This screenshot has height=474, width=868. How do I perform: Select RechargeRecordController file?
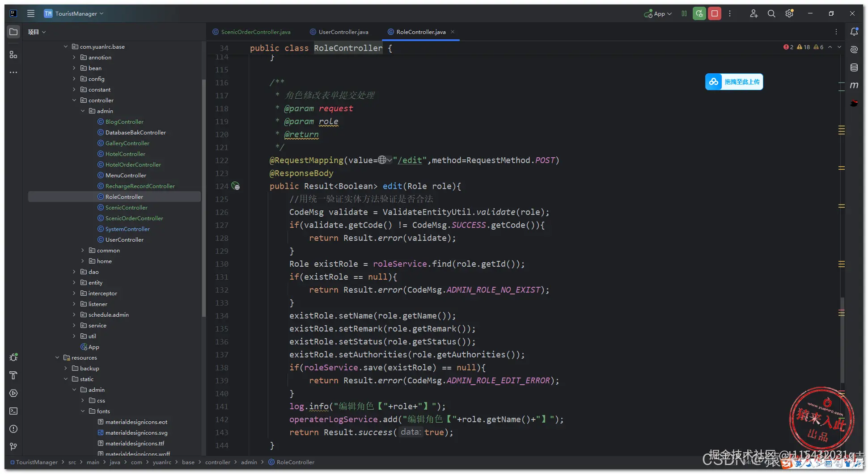(x=140, y=186)
